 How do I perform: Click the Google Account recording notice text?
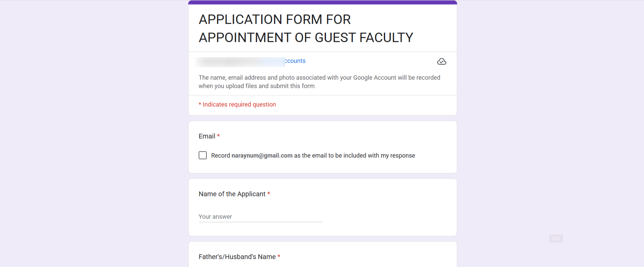(x=319, y=82)
